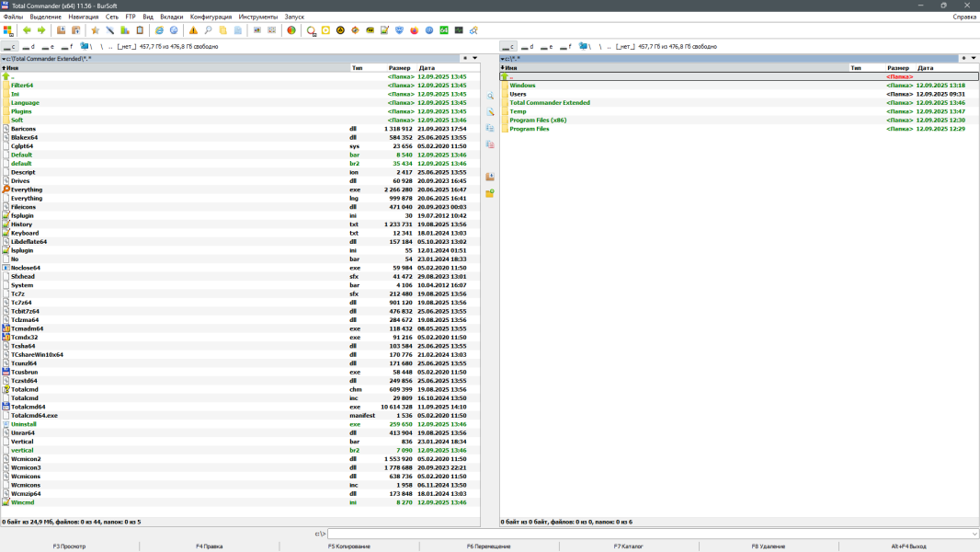Open the magnifier search icon in toolbar

[x=208, y=30]
